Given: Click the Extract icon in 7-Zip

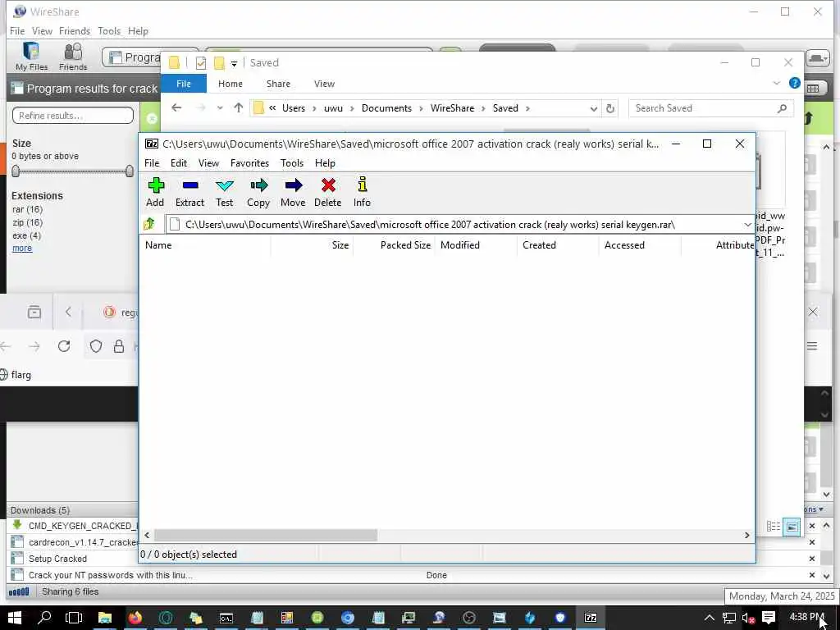Looking at the screenshot, I should [190, 185].
